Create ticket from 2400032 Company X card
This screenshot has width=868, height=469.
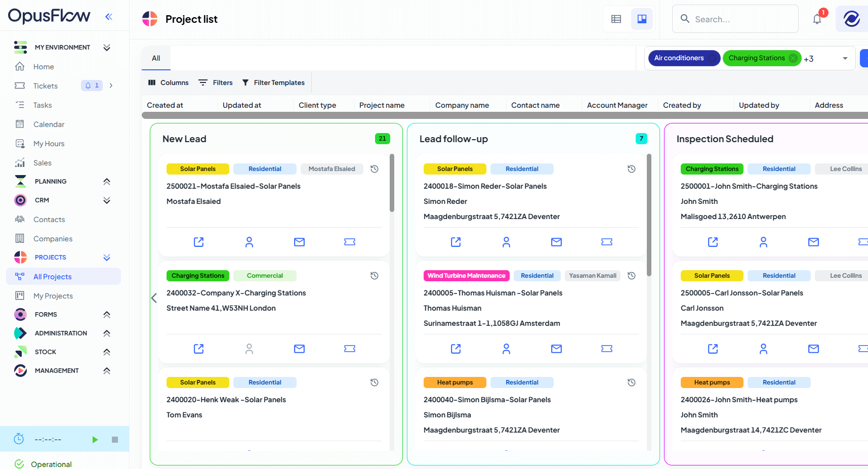click(350, 349)
